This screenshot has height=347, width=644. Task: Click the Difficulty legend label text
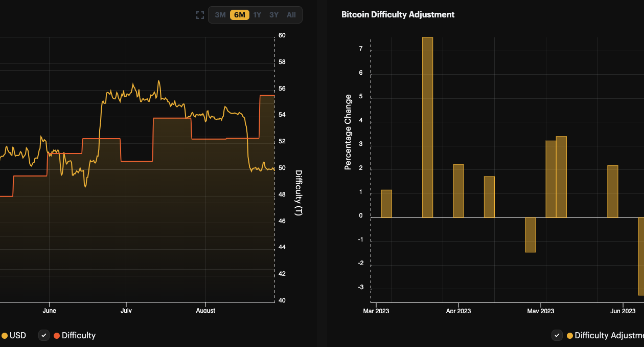79,336
